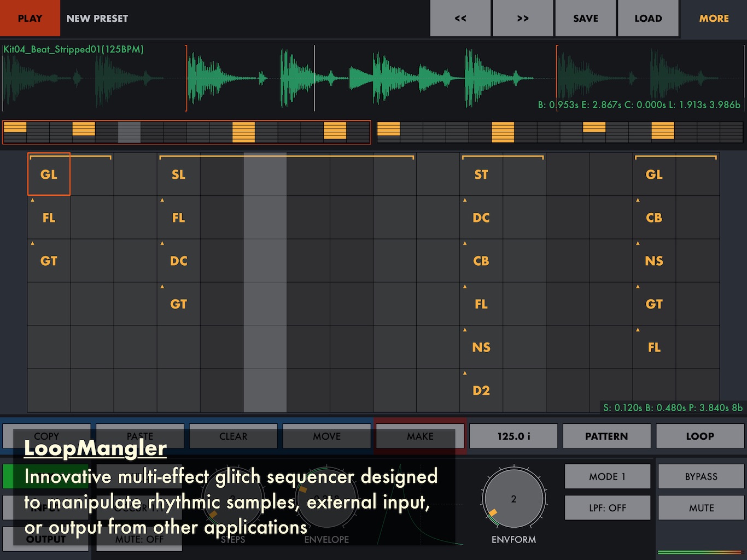
Task: Tap the 125.0 i tempo button
Action: (513, 436)
